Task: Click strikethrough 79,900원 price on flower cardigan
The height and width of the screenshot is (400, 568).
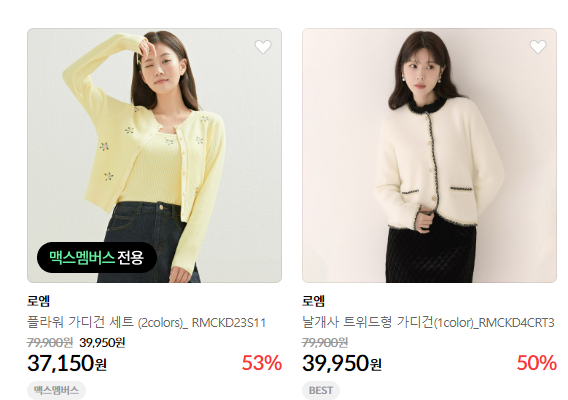Action: pos(50,342)
